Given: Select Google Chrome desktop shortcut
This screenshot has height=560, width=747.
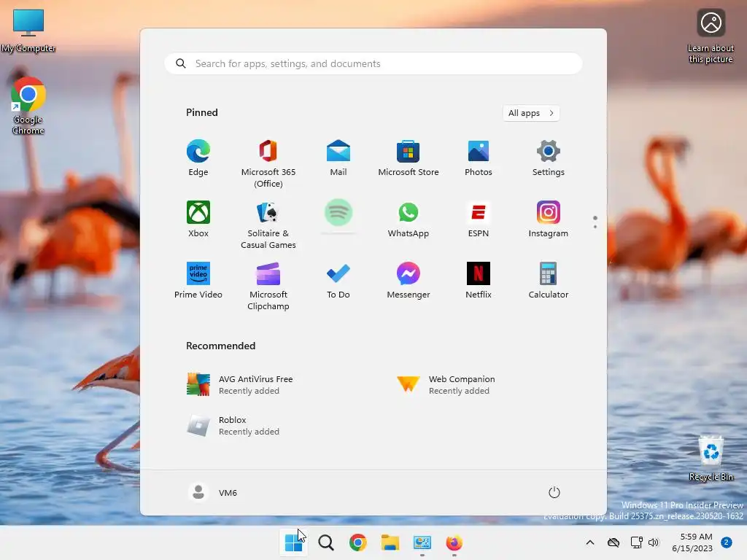Looking at the screenshot, I should click(28, 106).
